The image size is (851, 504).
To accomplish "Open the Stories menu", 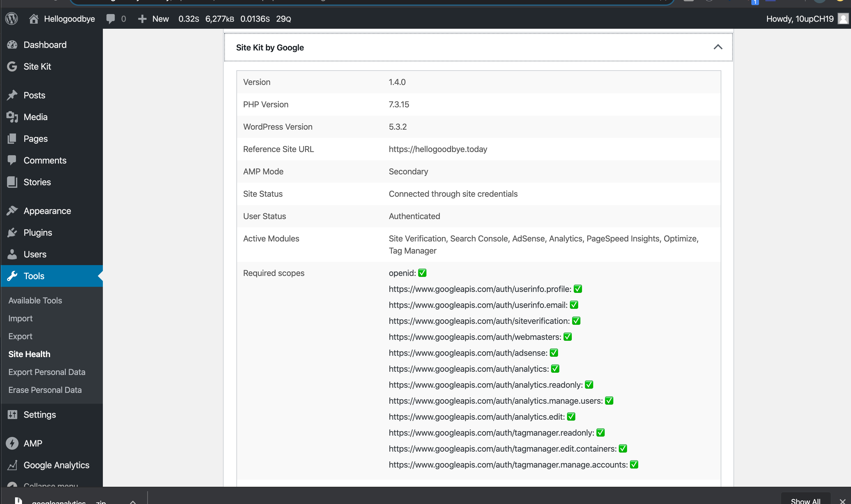I will coord(37,182).
